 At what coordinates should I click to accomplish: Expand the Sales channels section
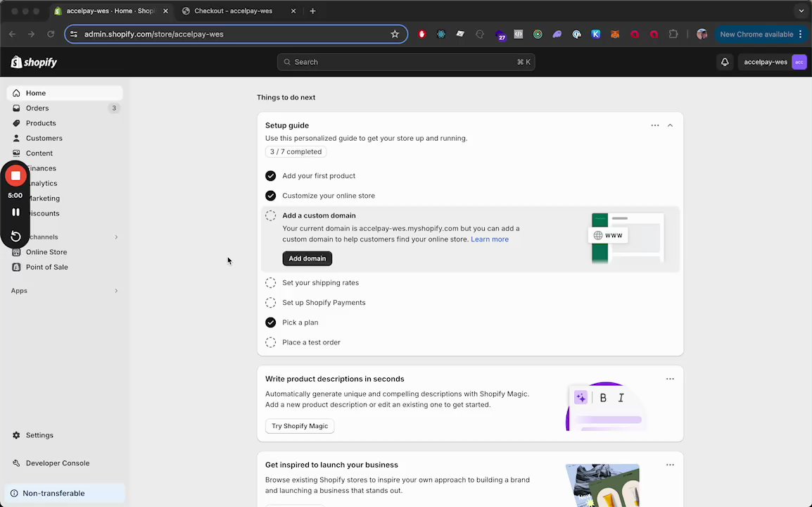(116, 237)
